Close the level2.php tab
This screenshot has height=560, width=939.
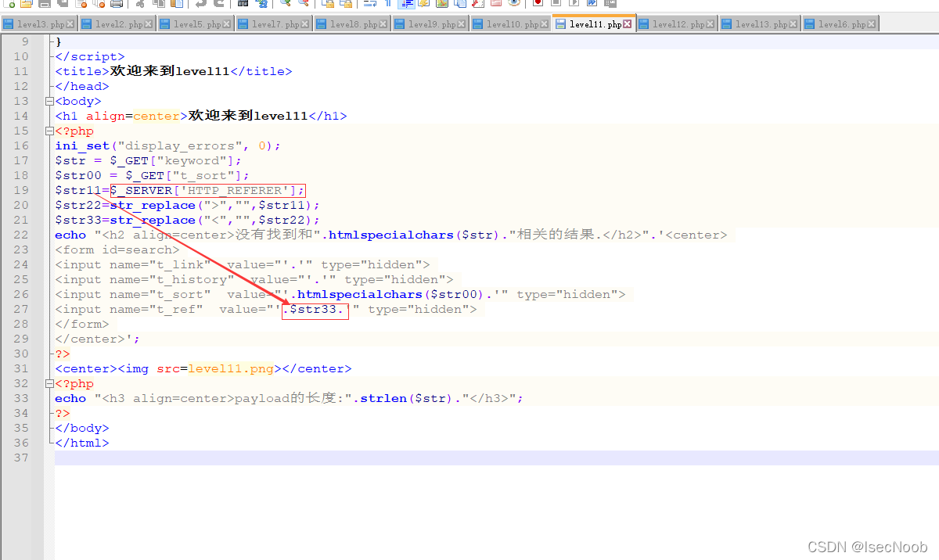coord(149,25)
